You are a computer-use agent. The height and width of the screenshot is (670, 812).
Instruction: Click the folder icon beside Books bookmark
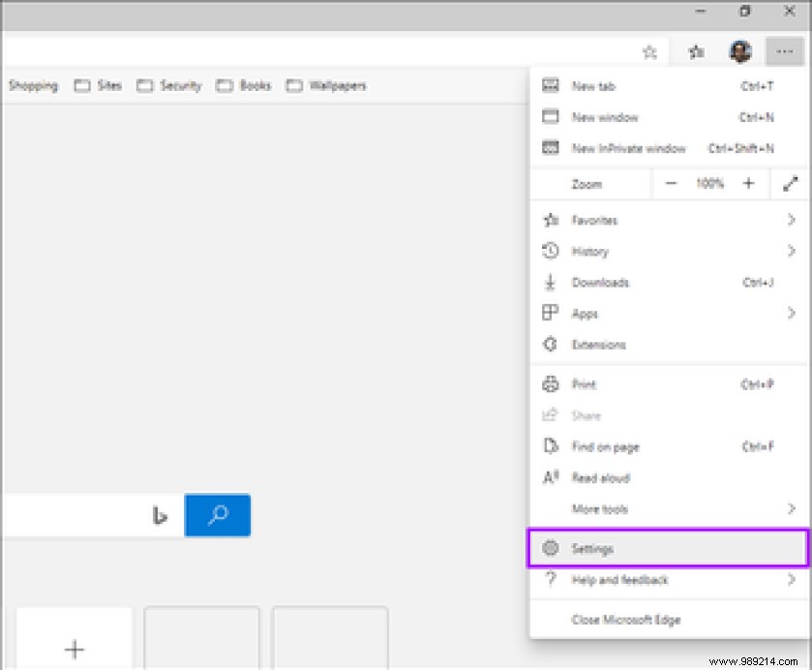(225, 85)
